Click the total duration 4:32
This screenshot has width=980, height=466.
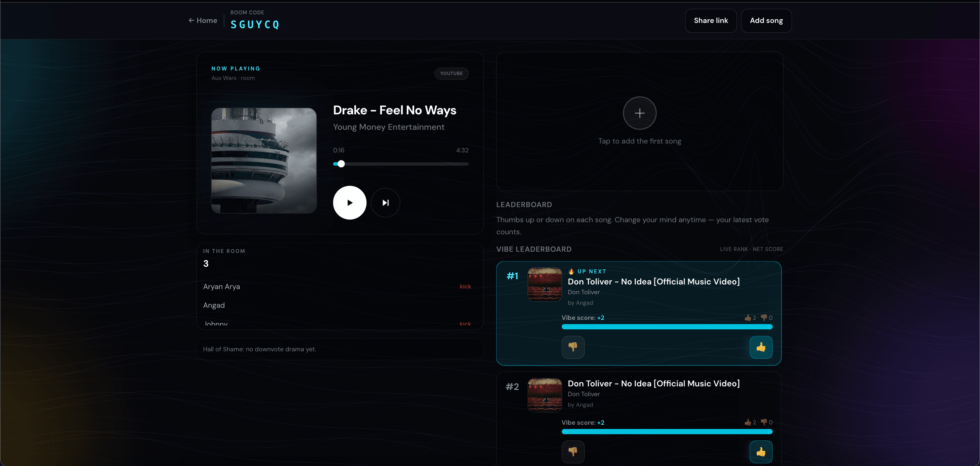462,150
